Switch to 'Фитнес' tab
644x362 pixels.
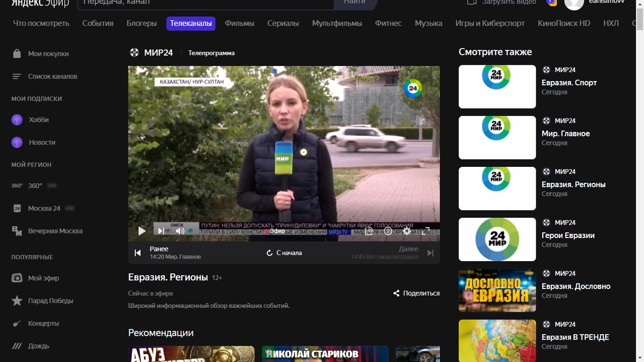pyautogui.click(x=389, y=23)
